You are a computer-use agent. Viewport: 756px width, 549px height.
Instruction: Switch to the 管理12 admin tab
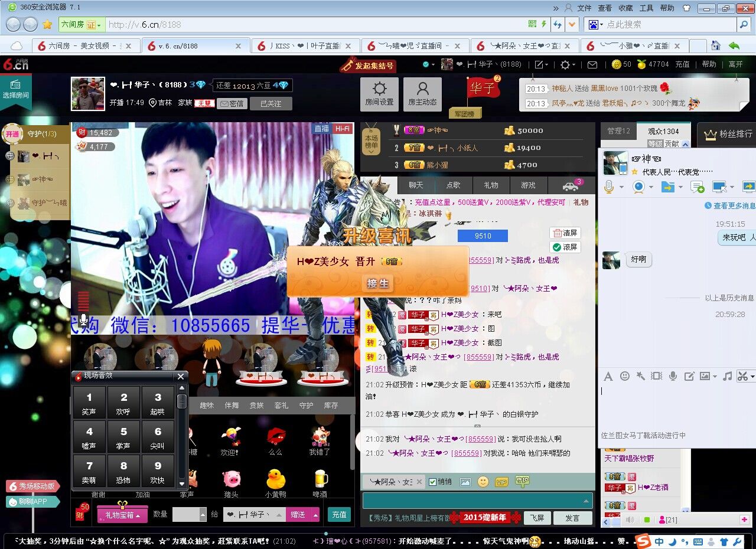coord(618,131)
